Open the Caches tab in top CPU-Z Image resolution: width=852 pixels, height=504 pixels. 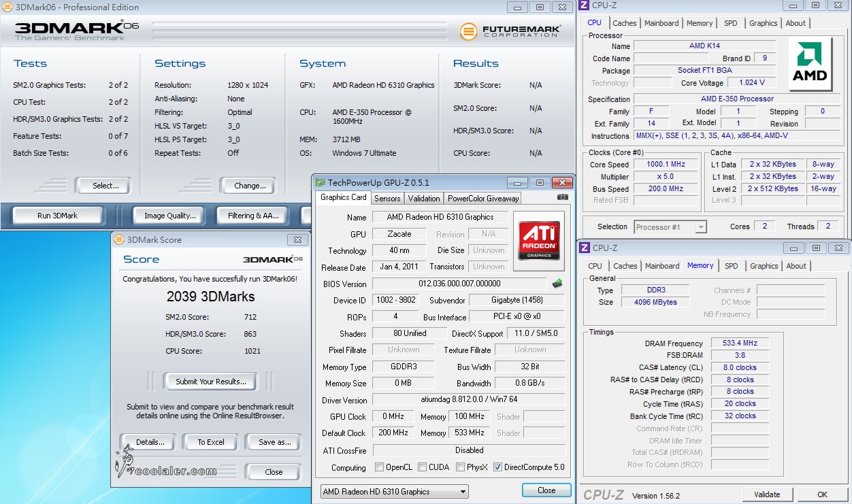[x=625, y=23]
